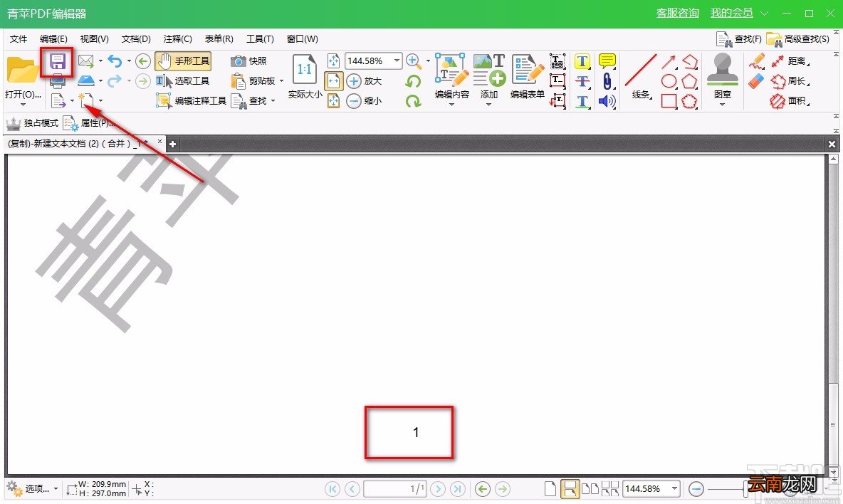This screenshot has height=504, width=843.
Task: Click the Snapshot (快照) camera tool
Action: point(249,61)
